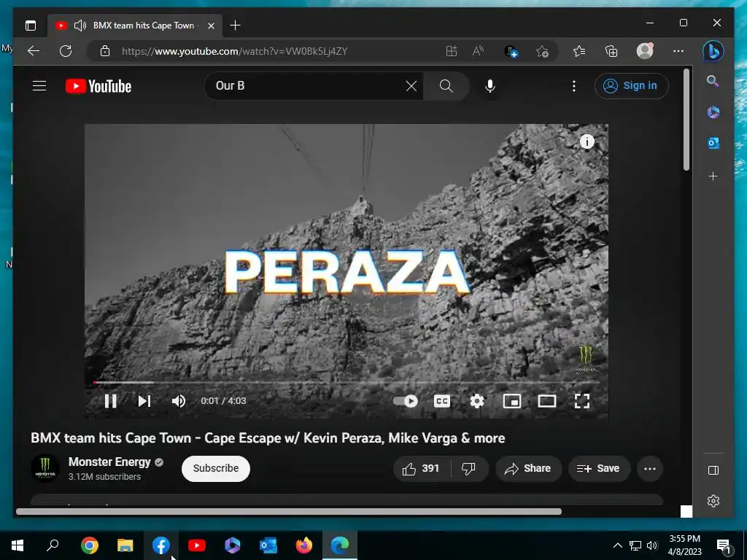Toggle the autoplay switch
This screenshot has width=747, height=560.
[x=406, y=401]
